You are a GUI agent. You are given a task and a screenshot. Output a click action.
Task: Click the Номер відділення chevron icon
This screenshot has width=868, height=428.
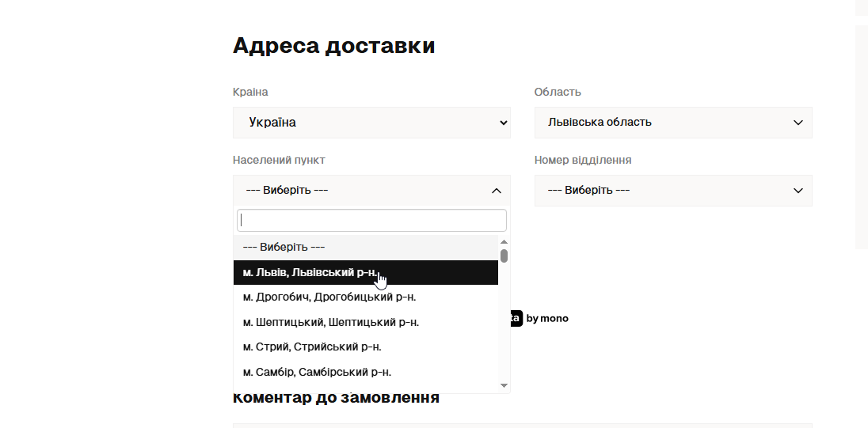pos(798,191)
